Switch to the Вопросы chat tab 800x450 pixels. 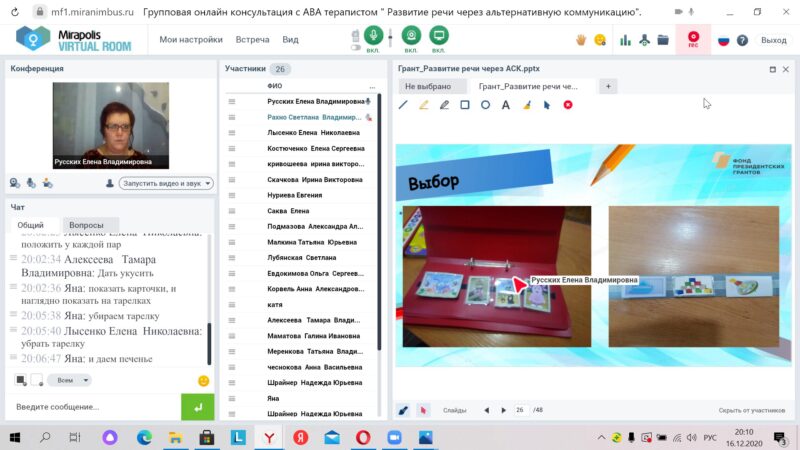(x=86, y=225)
